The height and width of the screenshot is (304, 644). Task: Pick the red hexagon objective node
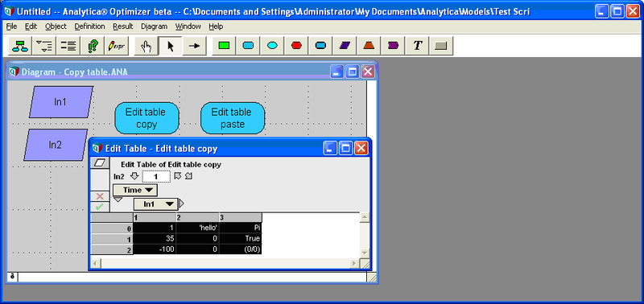[296, 46]
